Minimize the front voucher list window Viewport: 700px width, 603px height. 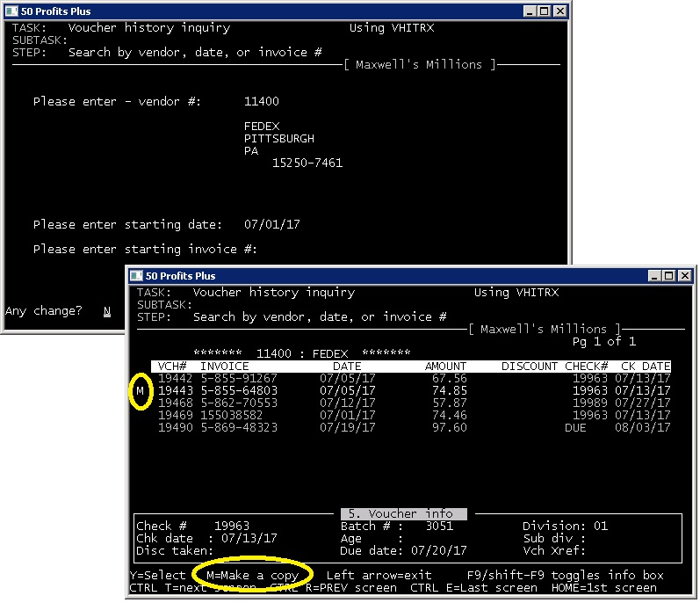(653, 276)
